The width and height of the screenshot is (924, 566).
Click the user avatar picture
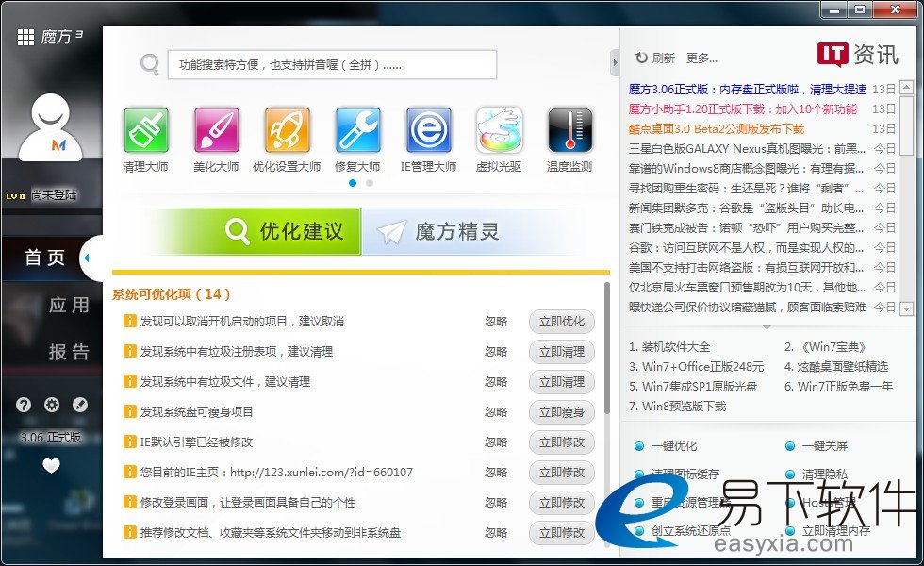tap(51, 127)
